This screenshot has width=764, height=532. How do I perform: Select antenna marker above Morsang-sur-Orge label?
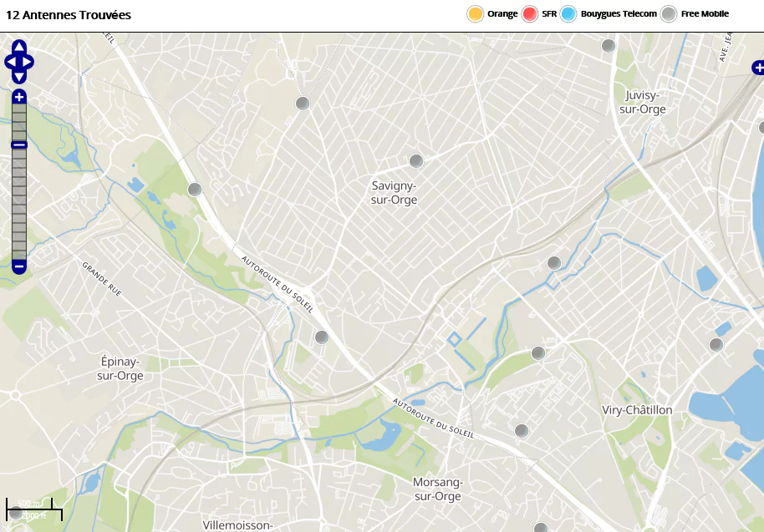point(522,431)
